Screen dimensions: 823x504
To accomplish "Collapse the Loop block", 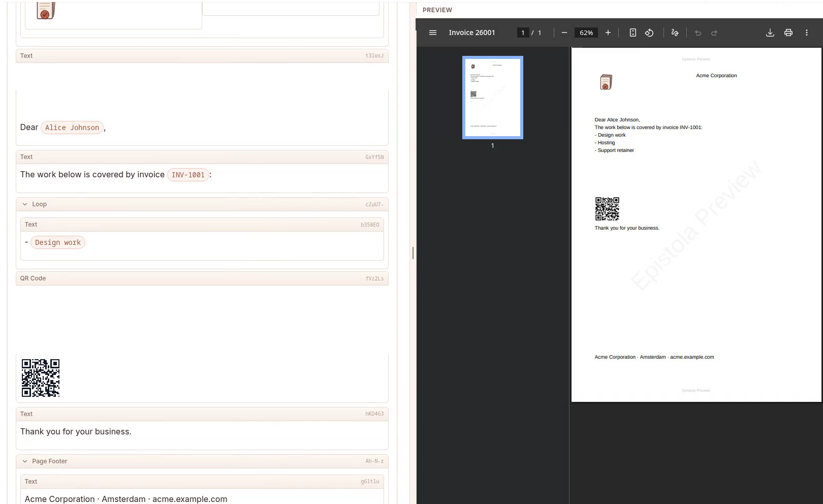I will (x=25, y=204).
